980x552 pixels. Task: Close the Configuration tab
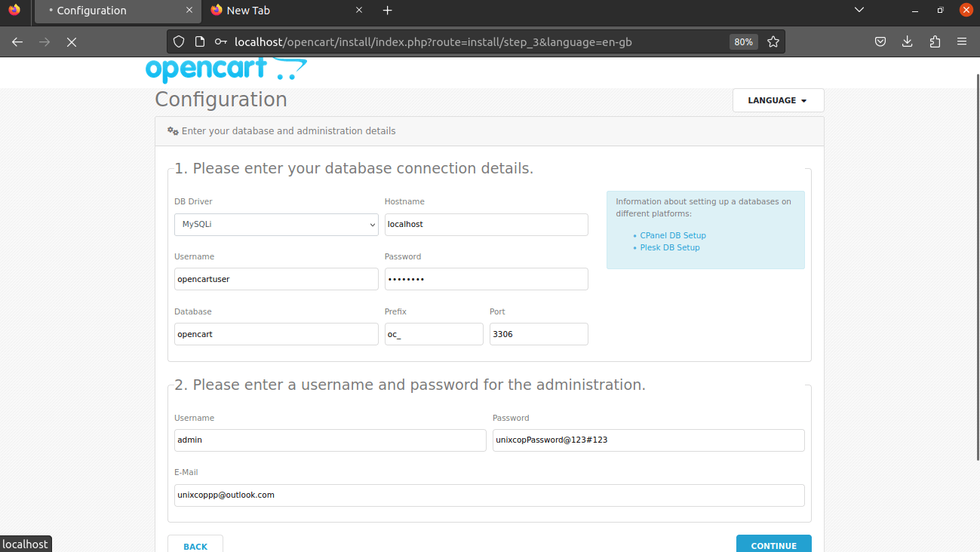188,11
